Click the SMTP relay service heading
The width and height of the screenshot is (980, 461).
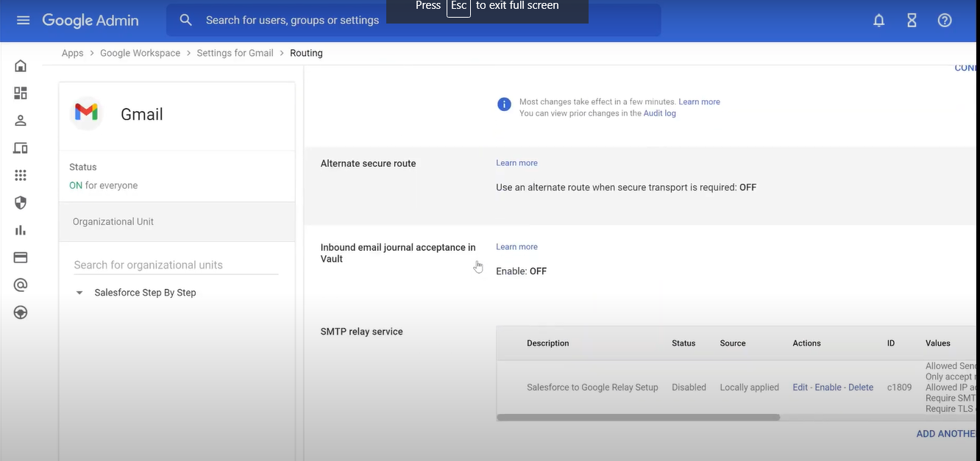tap(361, 332)
